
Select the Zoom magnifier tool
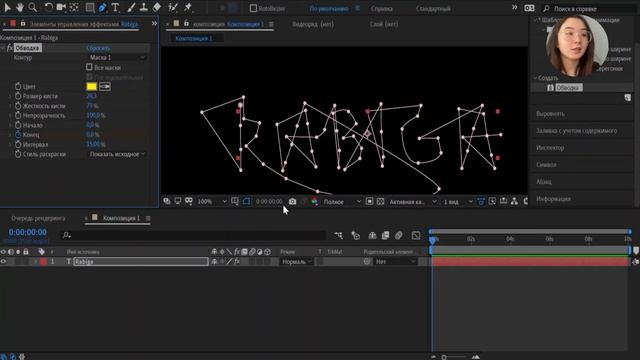tap(33, 7)
